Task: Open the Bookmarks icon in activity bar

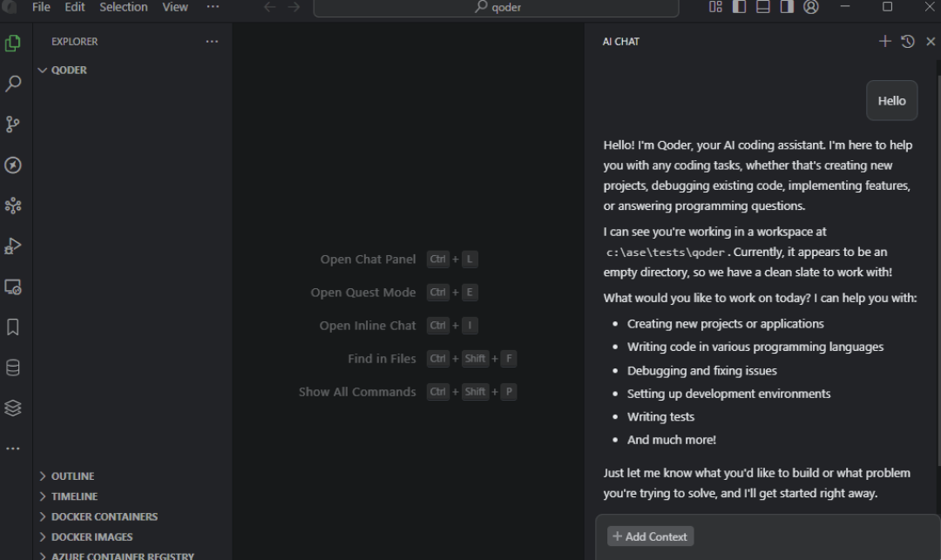Action: click(x=12, y=327)
